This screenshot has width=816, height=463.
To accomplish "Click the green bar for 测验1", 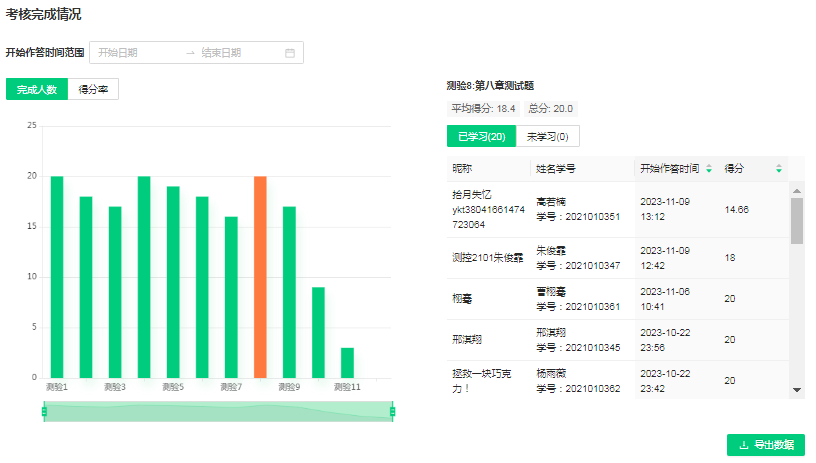I will click(57, 277).
